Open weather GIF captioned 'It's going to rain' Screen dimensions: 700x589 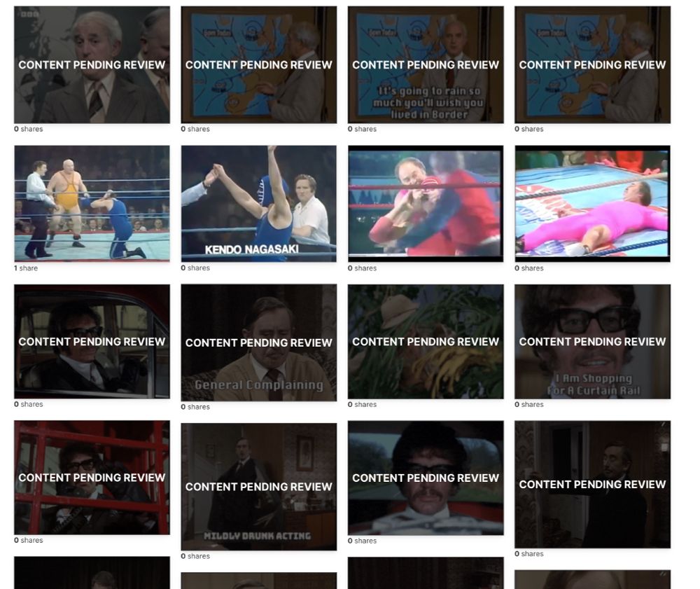point(426,64)
